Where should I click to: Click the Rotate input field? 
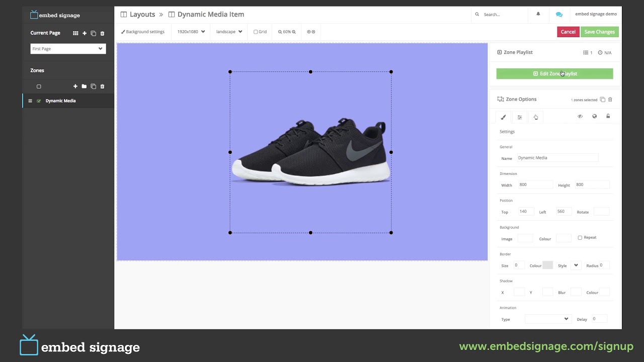point(601,212)
